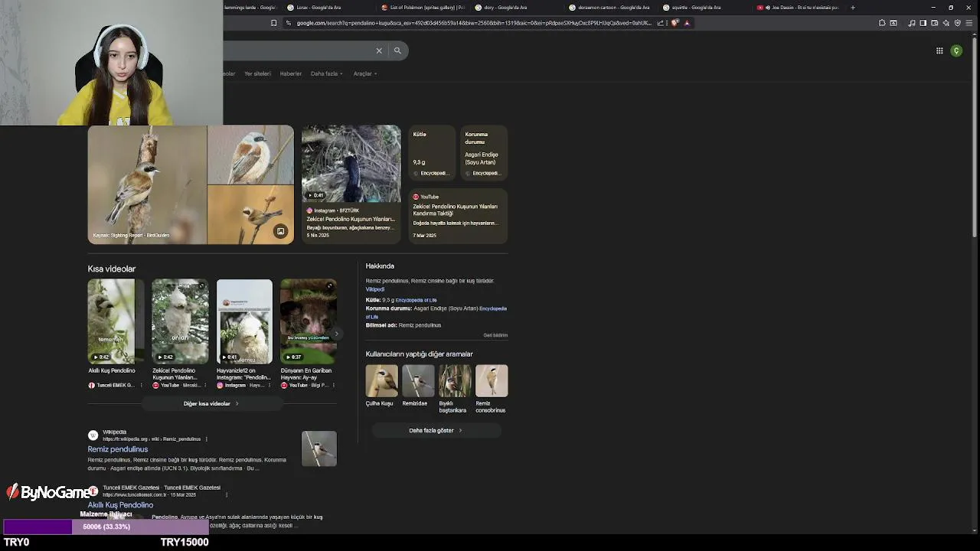Select the Haberler search filter
The height and width of the screenshot is (551, 980).
click(291, 73)
